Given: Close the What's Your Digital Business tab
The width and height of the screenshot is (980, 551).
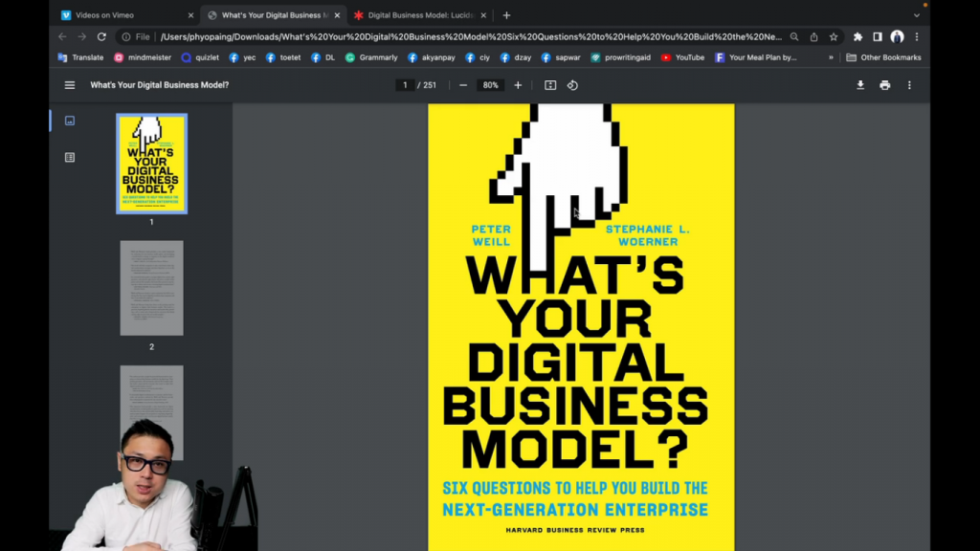Looking at the screenshot, I should point(337,15).
